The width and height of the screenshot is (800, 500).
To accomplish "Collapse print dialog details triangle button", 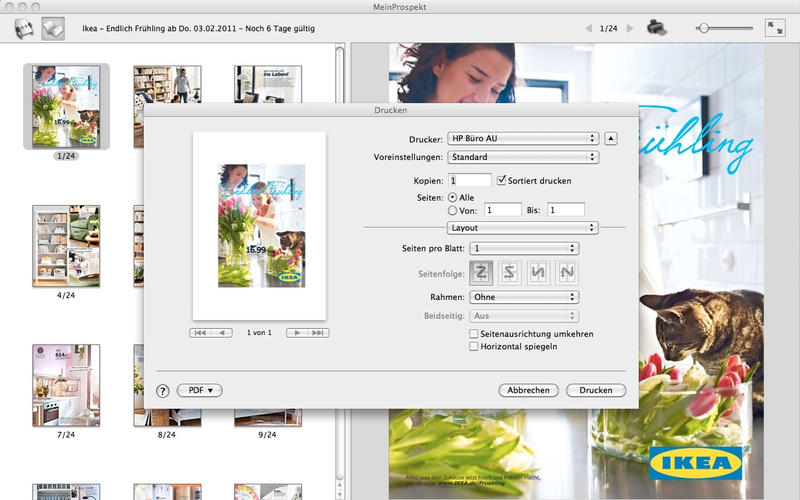I will [x=611, y=138].
